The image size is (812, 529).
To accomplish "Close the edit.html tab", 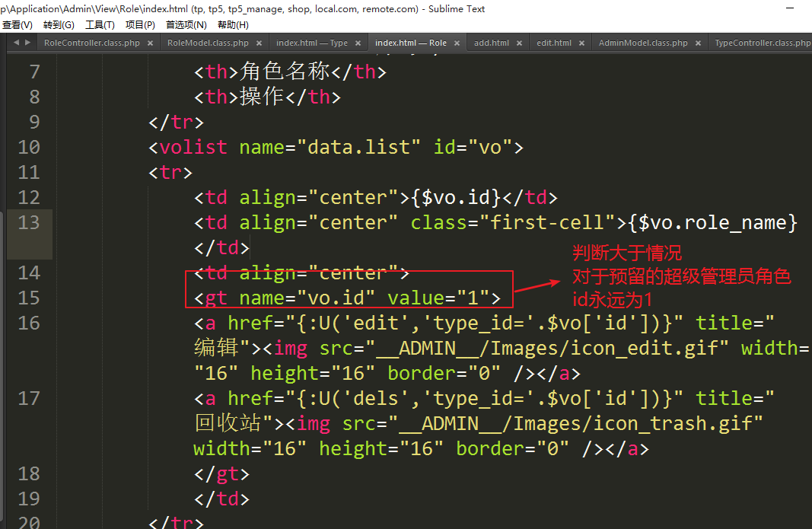I will click(580, 43).
